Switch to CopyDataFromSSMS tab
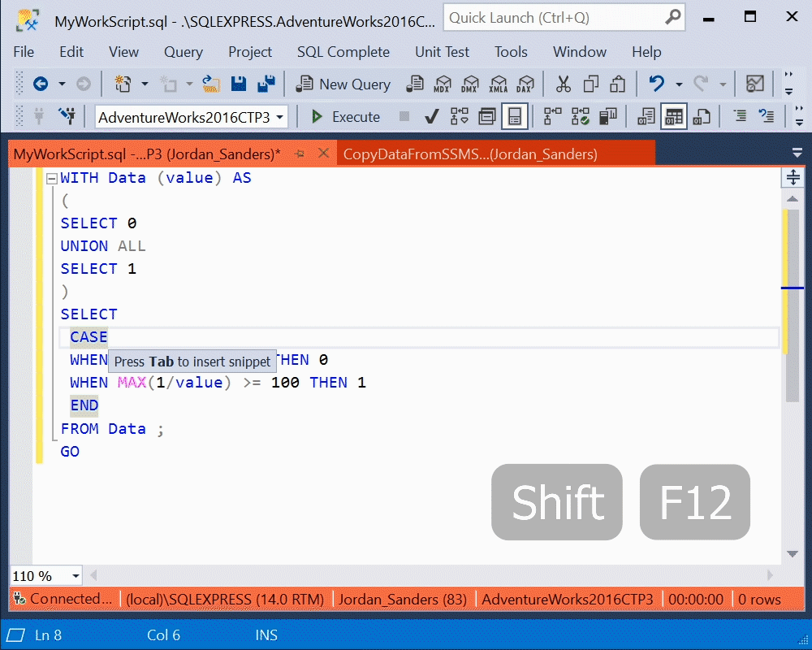 [496, 154]
